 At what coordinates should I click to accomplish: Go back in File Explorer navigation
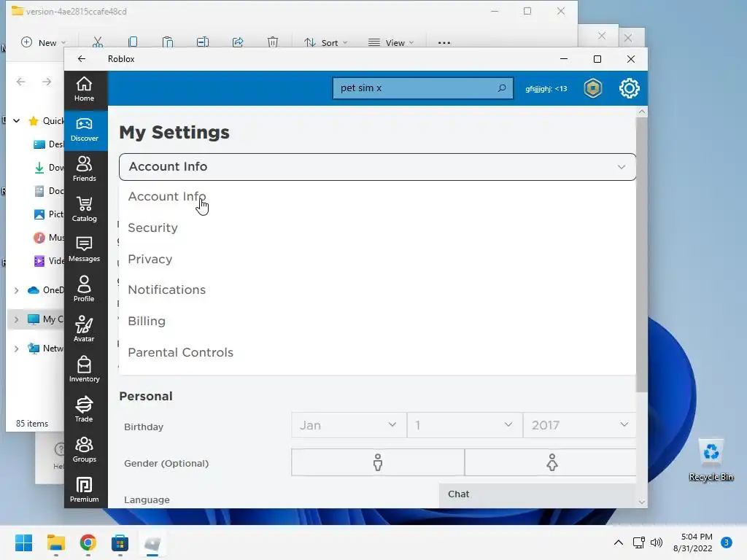coord(21,82)
